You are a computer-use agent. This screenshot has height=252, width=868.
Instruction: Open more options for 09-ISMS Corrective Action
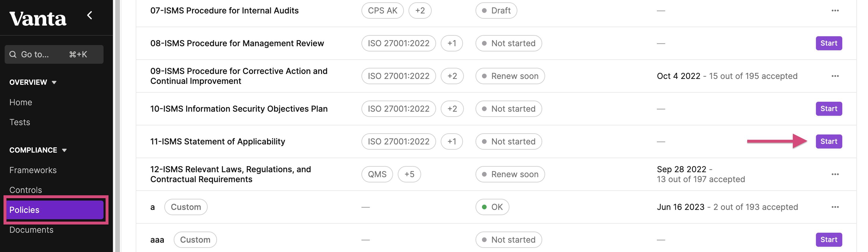(x=835, y=76)
